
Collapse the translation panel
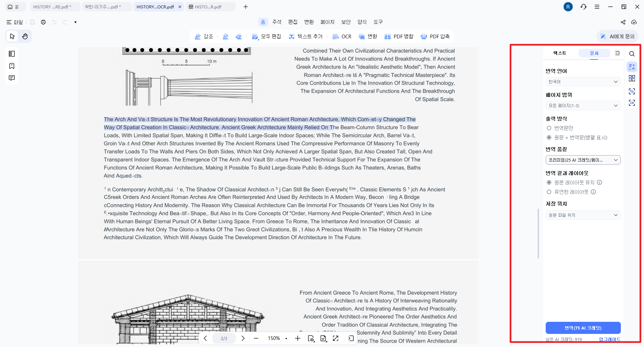click(x=617, y=53)
